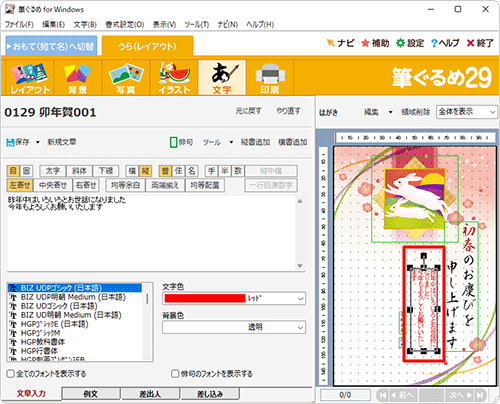Click the ナビ arrow icon
Image resolution: width=500 pixels, height=404 pixels.
(x=330, y=43)
